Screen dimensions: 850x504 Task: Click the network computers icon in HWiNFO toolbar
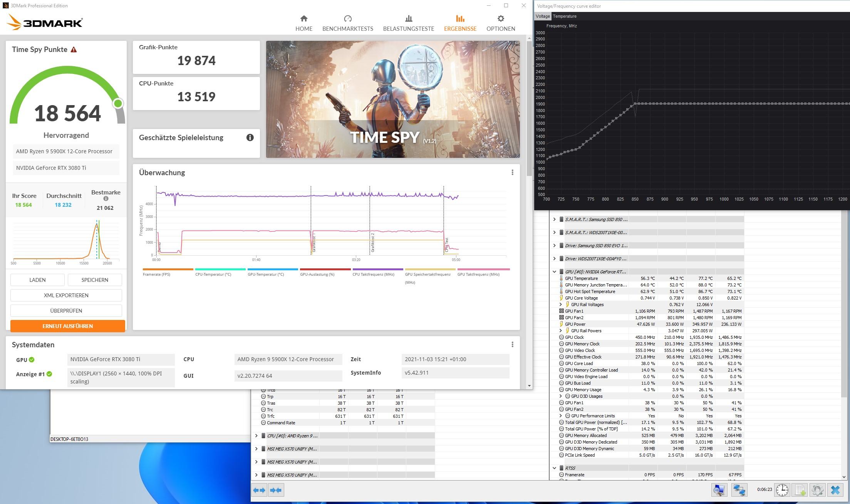(x=739, y=490)
